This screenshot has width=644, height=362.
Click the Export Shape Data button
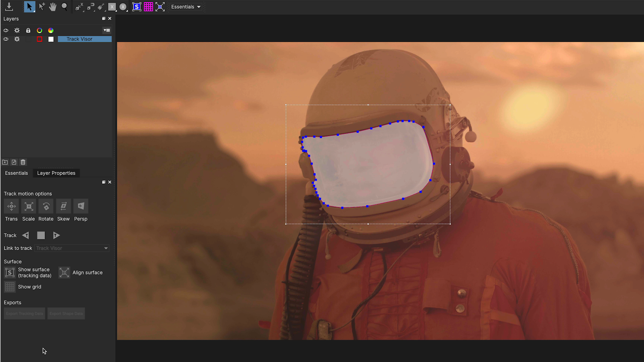click(66, 313)
